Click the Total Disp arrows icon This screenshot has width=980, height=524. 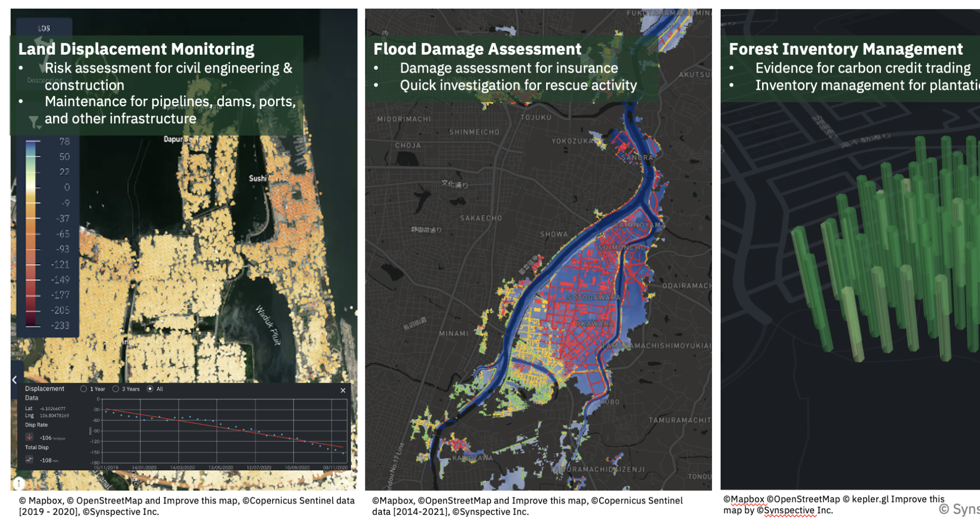tap(29, 460)
